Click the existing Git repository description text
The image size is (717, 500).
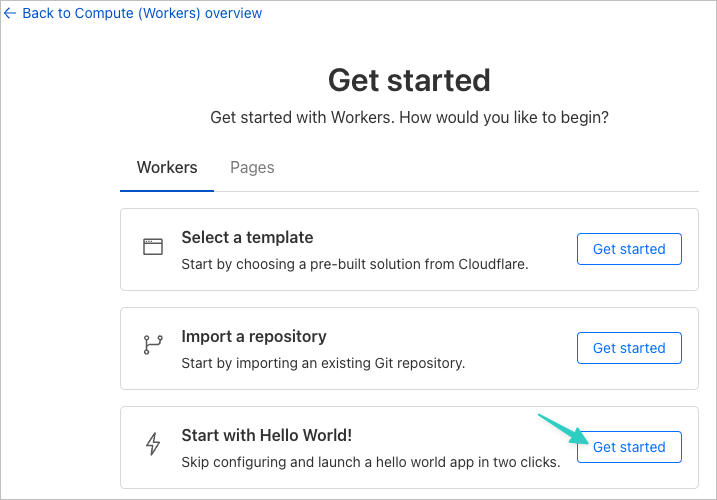(x=323, y=363)
